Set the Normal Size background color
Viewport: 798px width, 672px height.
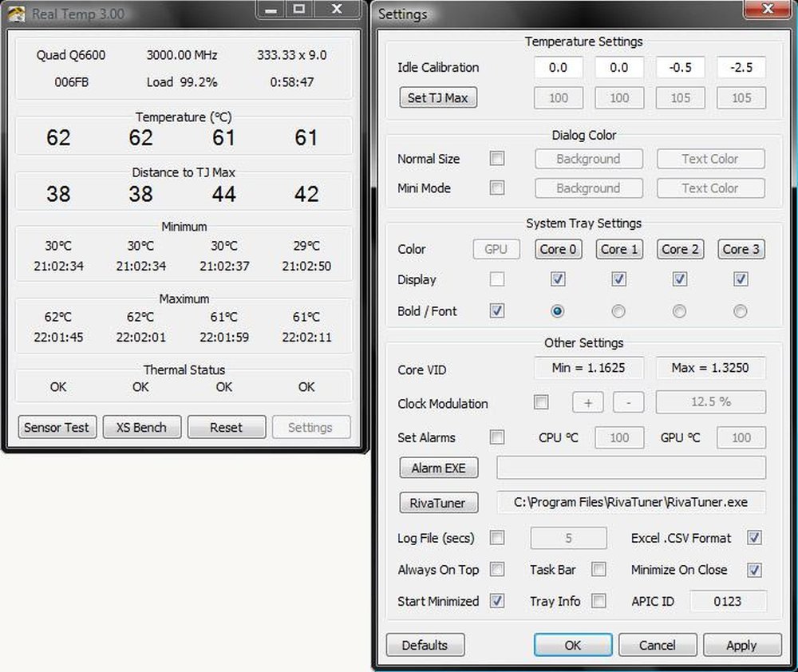click(588, 159)
